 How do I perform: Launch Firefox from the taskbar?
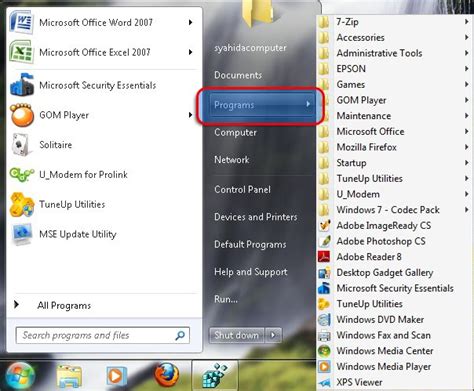pyautogui.click(x=166, y=376)
